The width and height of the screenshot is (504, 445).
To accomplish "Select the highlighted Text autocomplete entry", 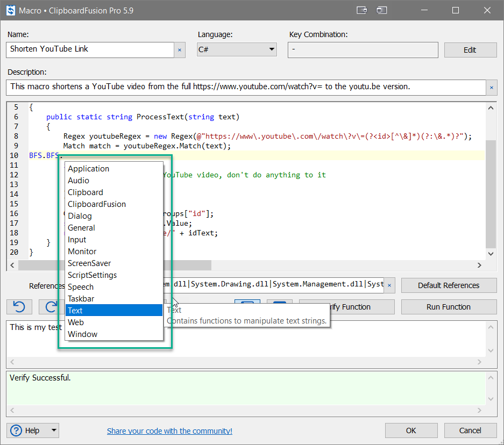I will (x=114, y=311).
